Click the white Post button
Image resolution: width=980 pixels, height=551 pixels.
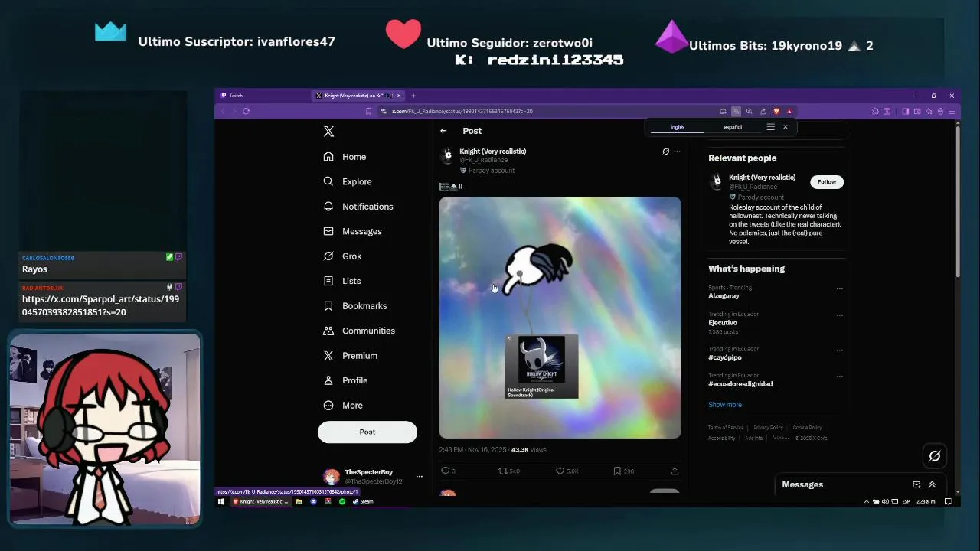coord(367,432)
